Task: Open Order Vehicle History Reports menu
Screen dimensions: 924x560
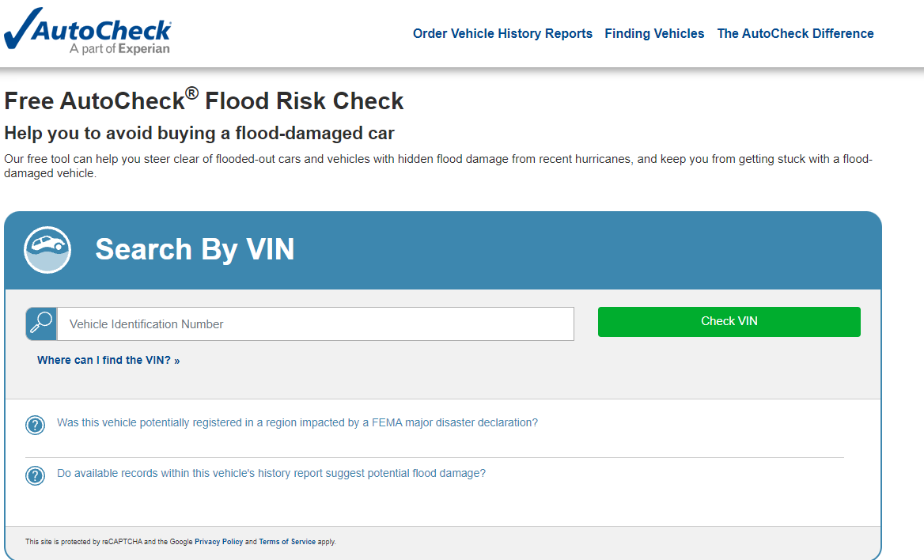Action: click(502, 33)
